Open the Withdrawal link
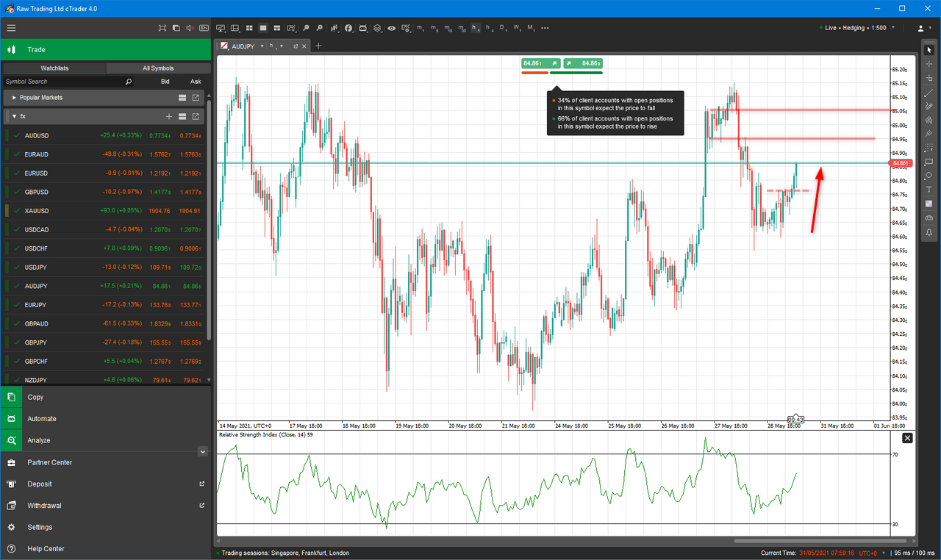941x560 pixels. point(106,506)
